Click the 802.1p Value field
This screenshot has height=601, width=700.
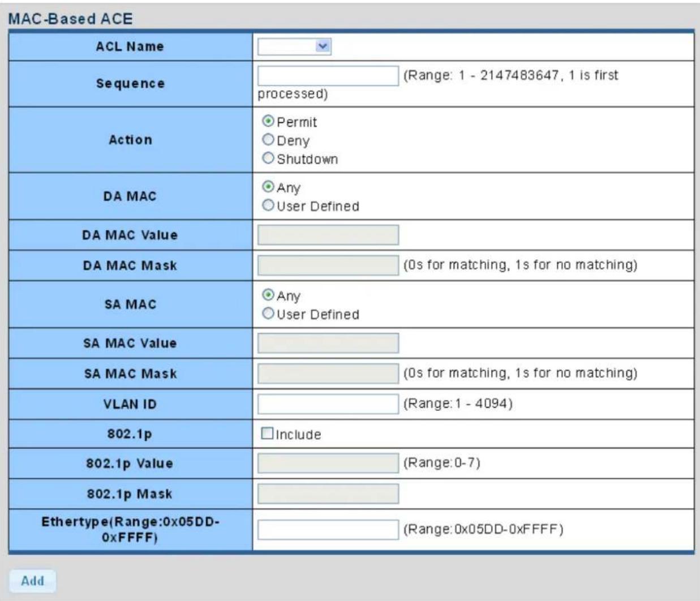click(328, 463)
